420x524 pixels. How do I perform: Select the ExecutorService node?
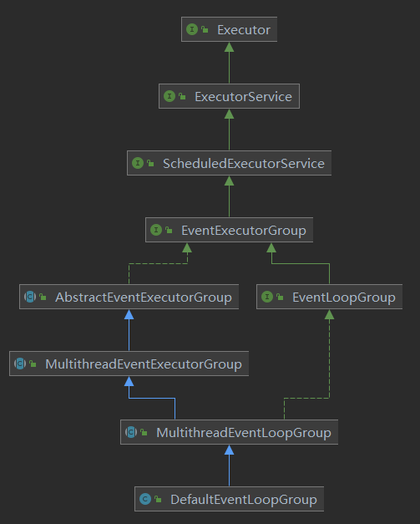coord(229,96)
